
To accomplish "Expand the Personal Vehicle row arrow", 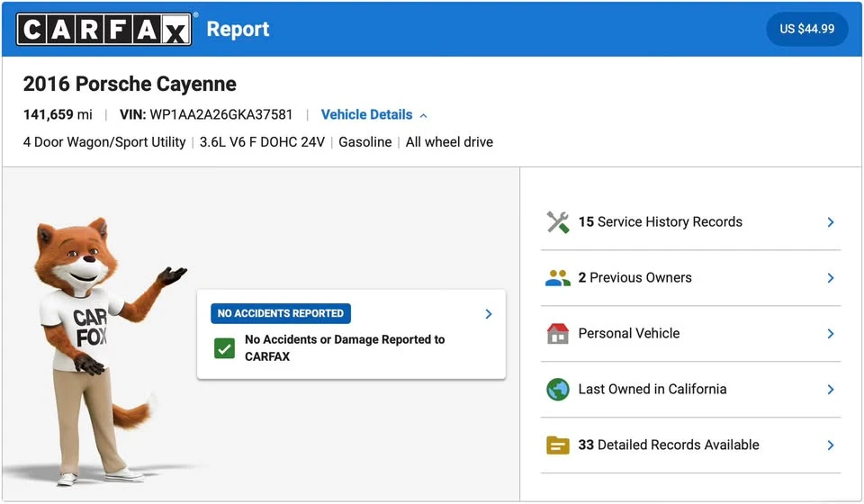I will [x=831, y=333].
